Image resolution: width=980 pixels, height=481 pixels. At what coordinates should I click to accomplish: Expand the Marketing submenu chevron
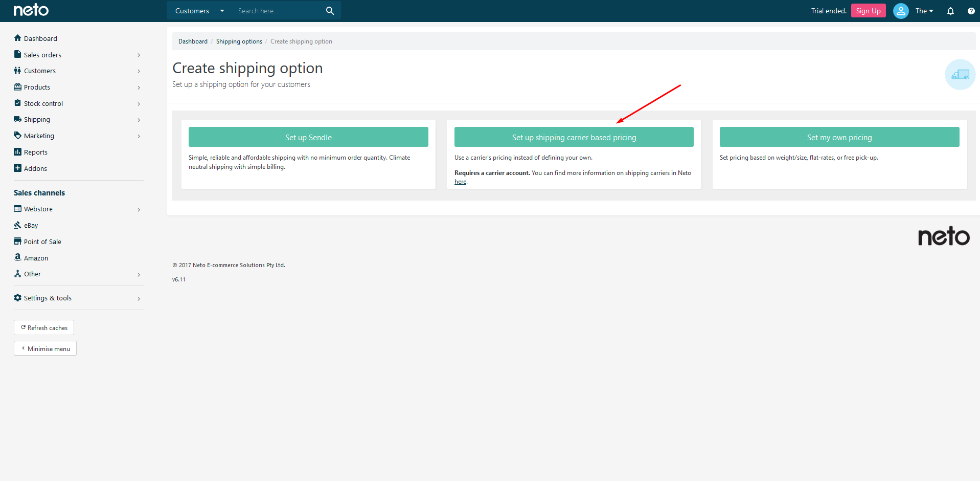tap(139, 136)
